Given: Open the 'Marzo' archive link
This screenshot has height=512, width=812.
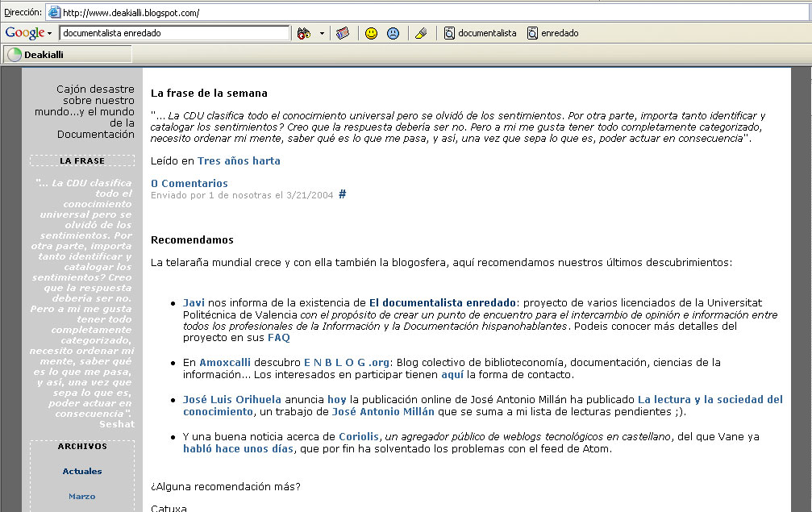Looking at the screenshot, I should [x=81, y=496].
